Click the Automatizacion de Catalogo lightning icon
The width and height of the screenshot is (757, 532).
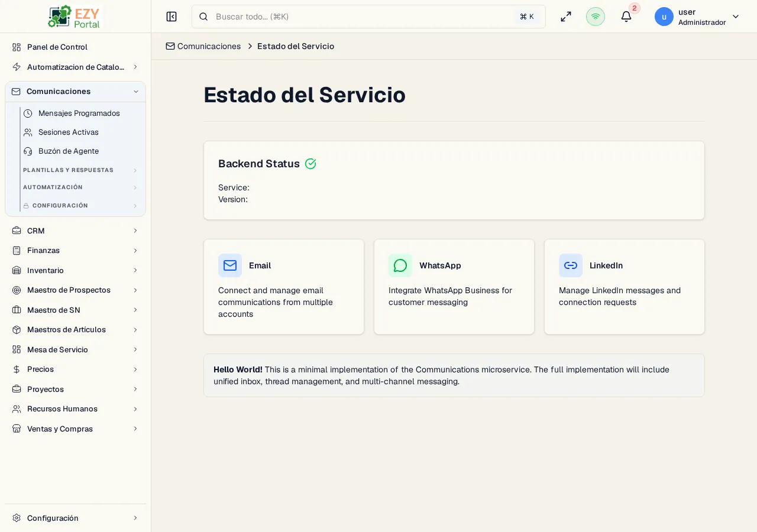tap(17, 67)
